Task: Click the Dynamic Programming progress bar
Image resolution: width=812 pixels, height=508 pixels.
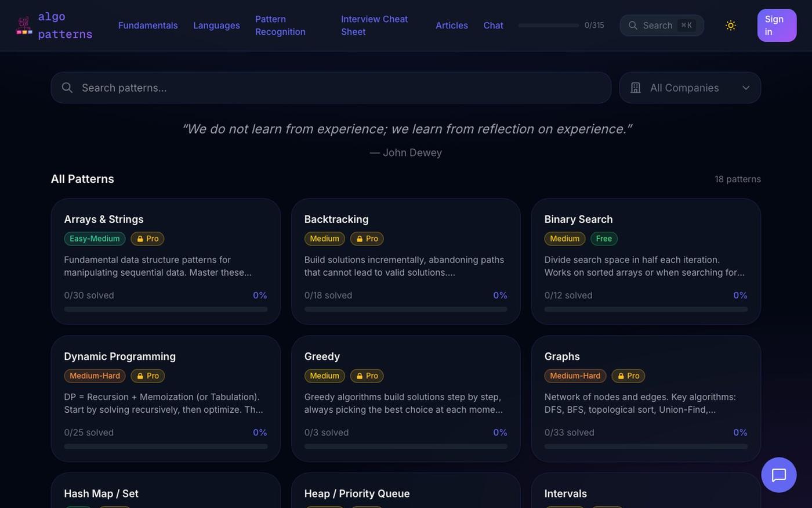Action: click(166, 446)
